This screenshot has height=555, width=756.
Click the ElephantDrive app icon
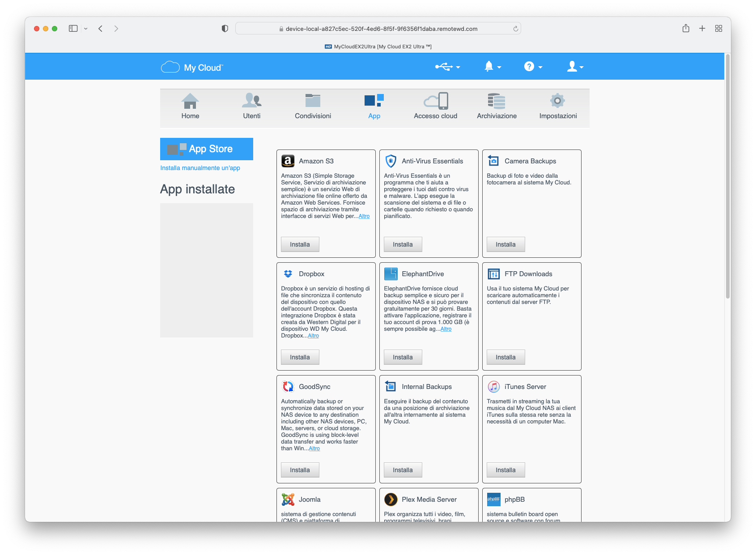click(x=391, y=273)
